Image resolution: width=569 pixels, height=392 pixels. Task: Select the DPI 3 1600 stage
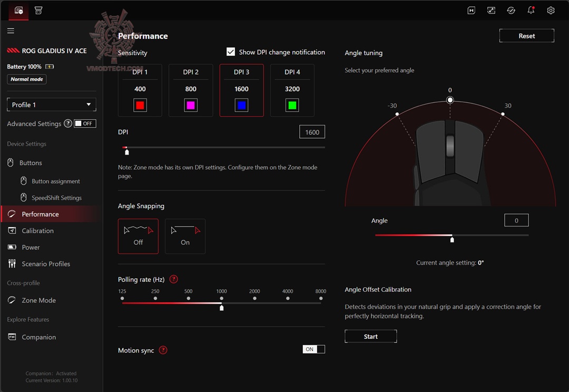[x=242, y=91]
